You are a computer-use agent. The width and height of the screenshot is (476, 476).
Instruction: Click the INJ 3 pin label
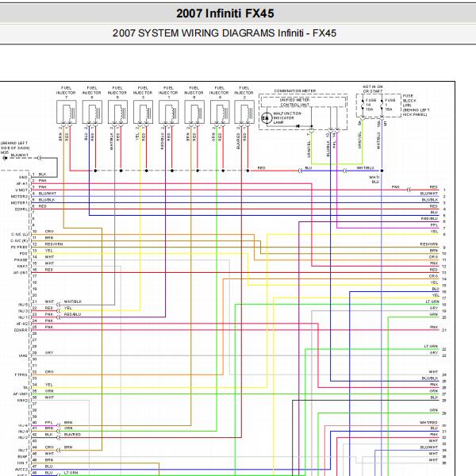(x=23, y=311)
